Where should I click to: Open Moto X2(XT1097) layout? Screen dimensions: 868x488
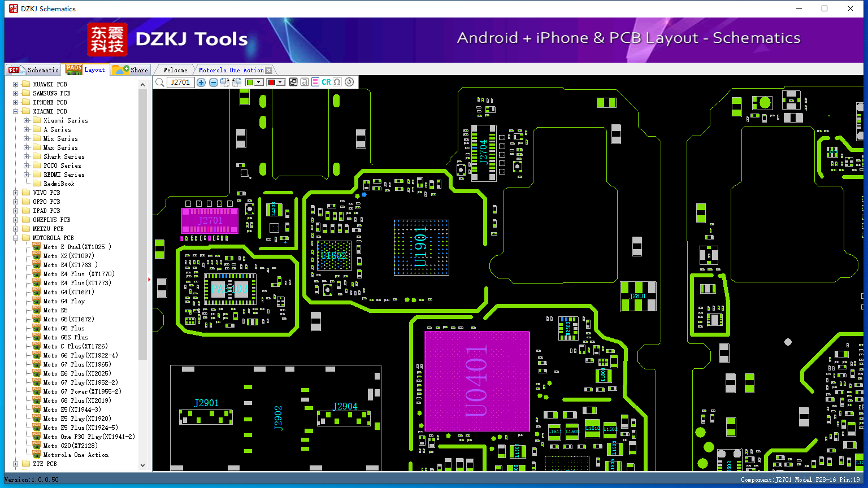click(68, 256)
